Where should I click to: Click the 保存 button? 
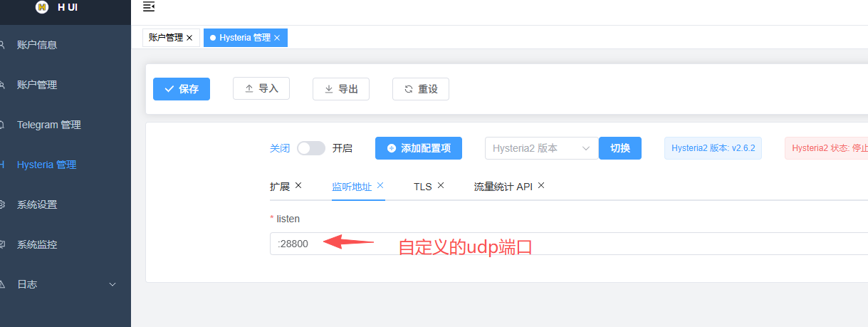(182, 89)
